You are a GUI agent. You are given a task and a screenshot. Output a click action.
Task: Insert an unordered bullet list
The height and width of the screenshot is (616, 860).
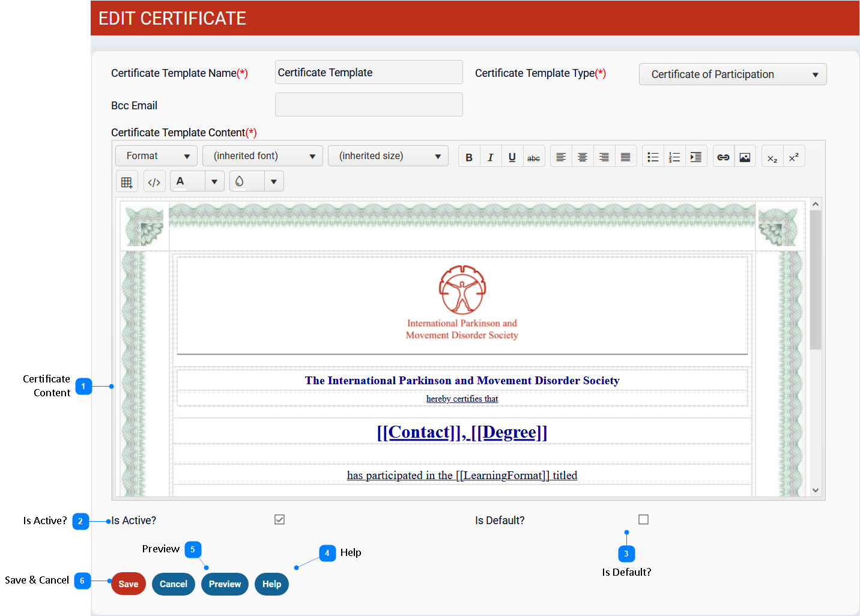(653, 157)
